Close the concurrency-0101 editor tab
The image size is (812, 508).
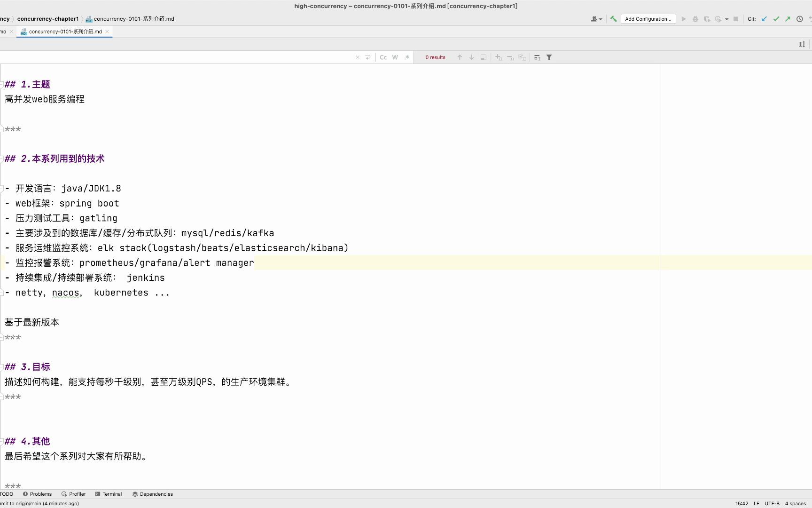pyautogui.click(x=107, y=32)
